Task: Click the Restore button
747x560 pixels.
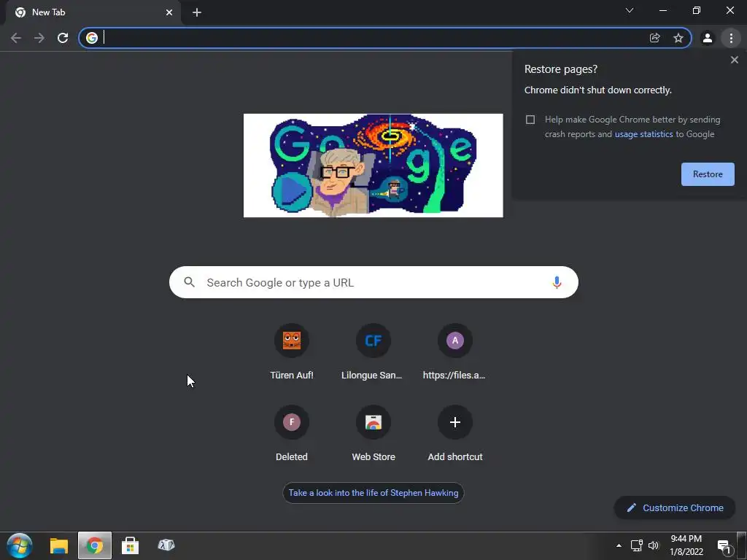Action: [708, 174]
